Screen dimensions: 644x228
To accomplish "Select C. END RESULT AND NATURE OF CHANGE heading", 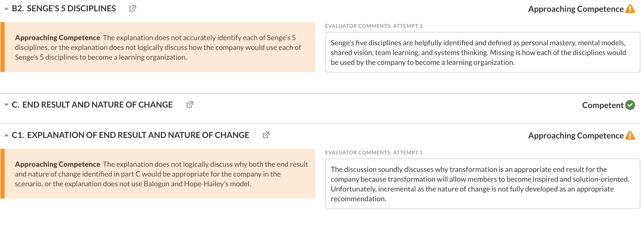I will [x=92, y=105].
